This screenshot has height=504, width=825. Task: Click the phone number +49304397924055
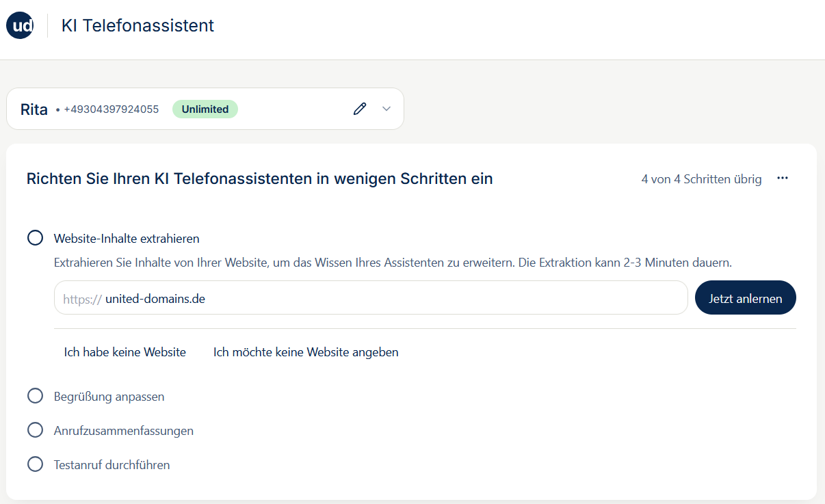pyautogui.click(x=112, y=109)
